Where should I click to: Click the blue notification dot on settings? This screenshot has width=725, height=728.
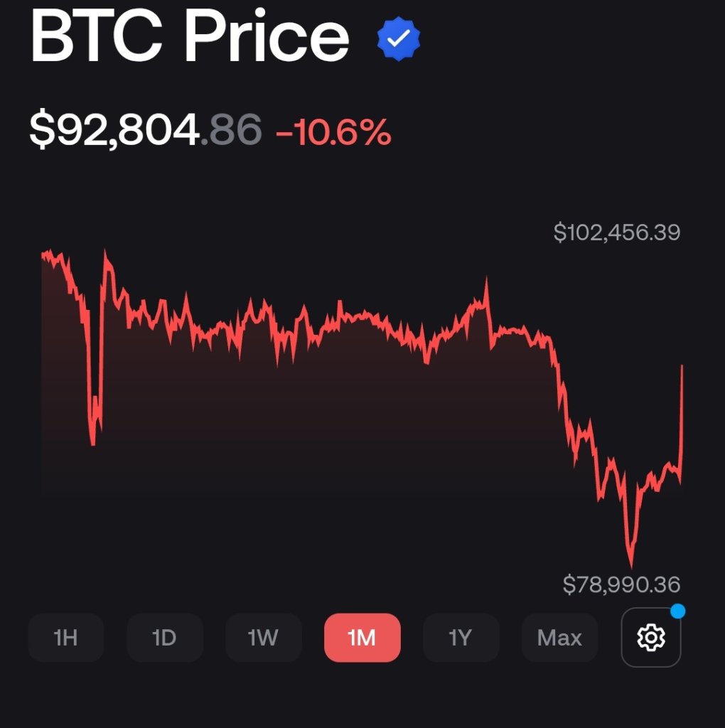pos(677,611)
